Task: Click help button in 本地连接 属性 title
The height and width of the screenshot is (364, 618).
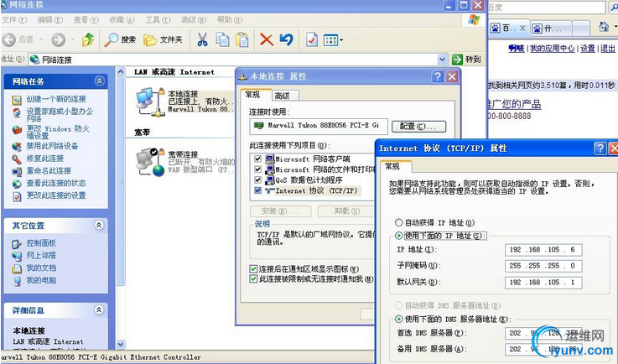Action: click(438, 76)
